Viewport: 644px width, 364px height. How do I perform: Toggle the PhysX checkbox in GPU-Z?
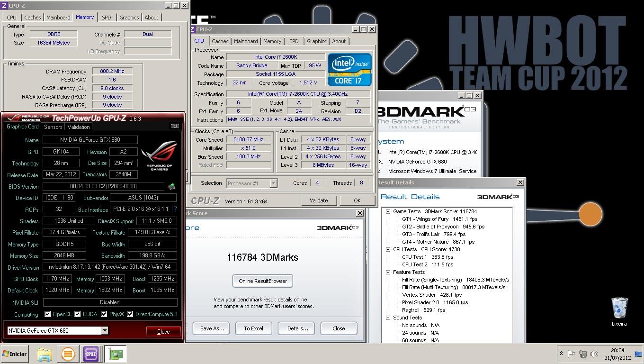[x=104, y=314]
